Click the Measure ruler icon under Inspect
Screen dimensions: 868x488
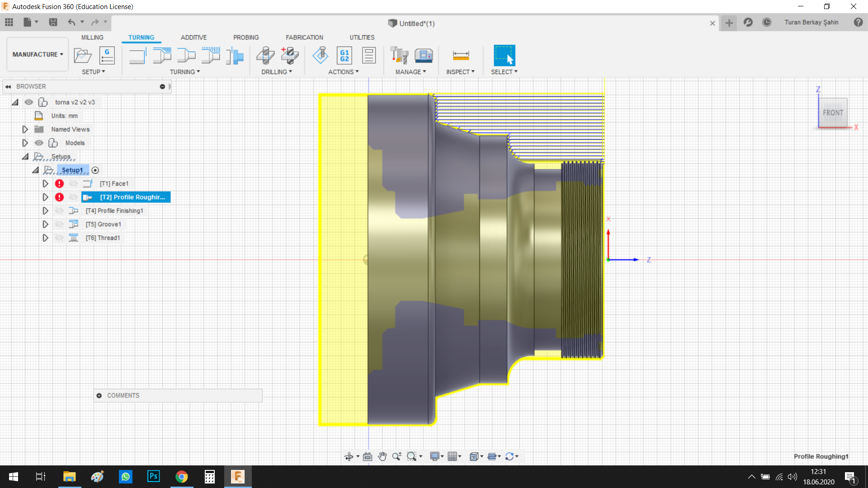click(x=461, y=56)
